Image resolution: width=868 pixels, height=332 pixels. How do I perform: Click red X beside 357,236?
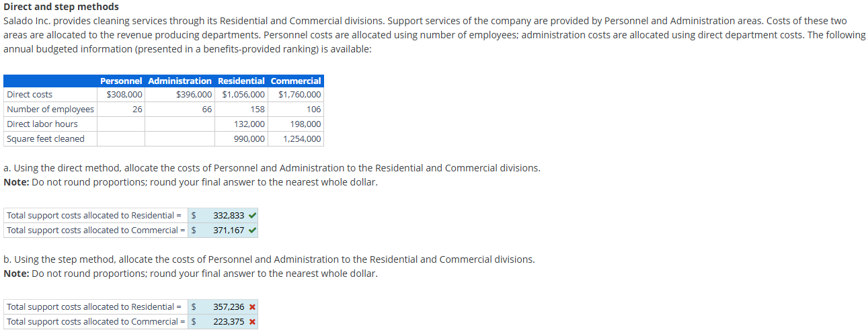251,307
